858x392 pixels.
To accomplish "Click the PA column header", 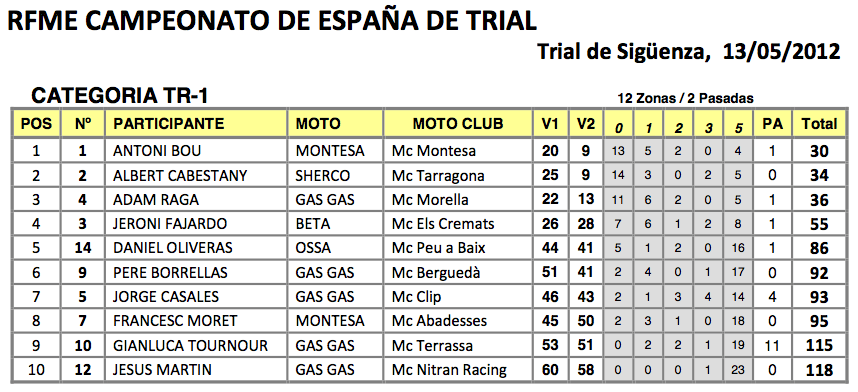I will (x=773, y=124).
